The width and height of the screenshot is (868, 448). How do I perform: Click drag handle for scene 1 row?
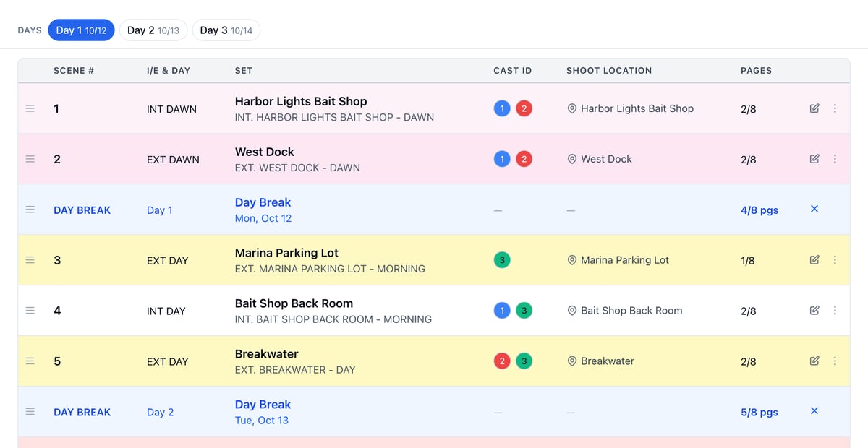[30, 108]
